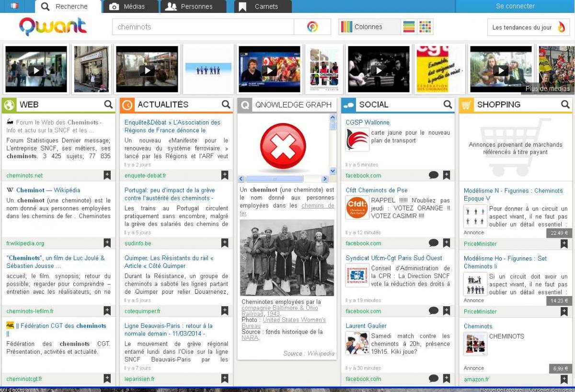Click the magnifier icon in ACTUALITÉS column
The height and width of the screenshot is (392, 575).
226,104
